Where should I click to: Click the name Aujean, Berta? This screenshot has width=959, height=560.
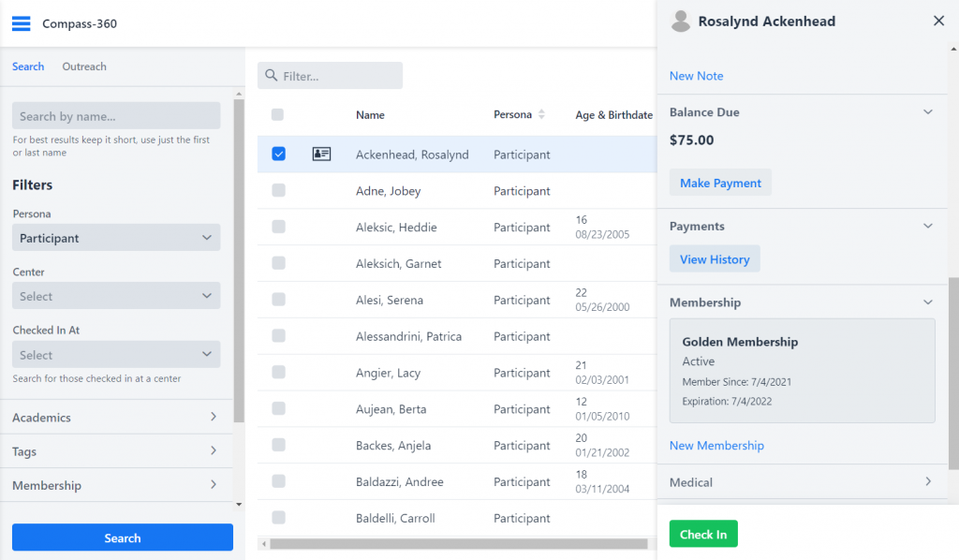click(x=391, y=409)
